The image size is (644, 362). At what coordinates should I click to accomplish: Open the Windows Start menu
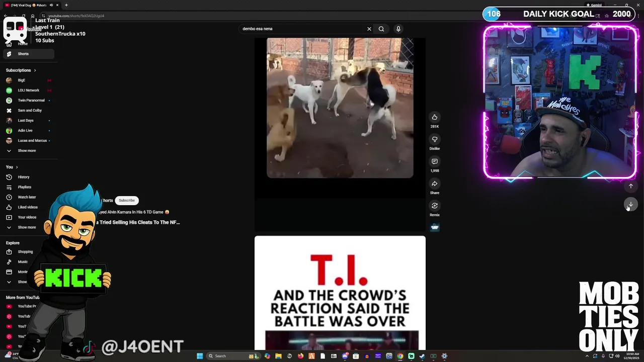[x=200, y=356]
